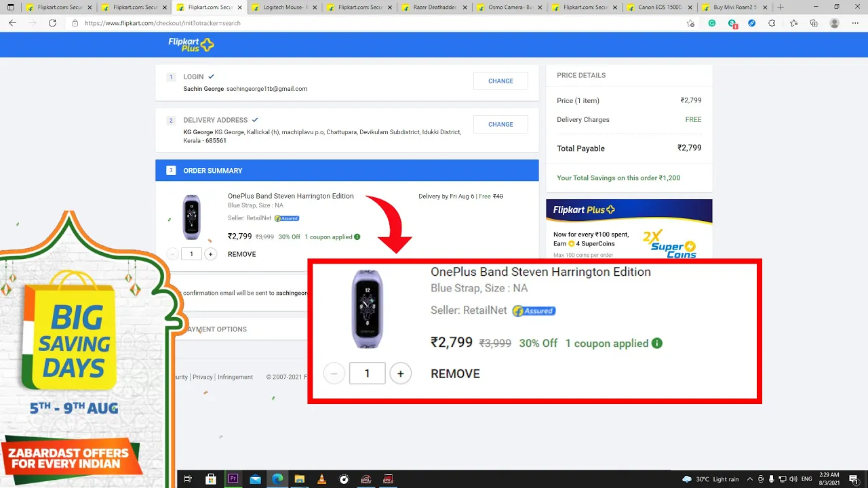The width and height of the screenshot is (868, 488).
Task: Open the notification center icon
Action: click(x=854, y=479)
